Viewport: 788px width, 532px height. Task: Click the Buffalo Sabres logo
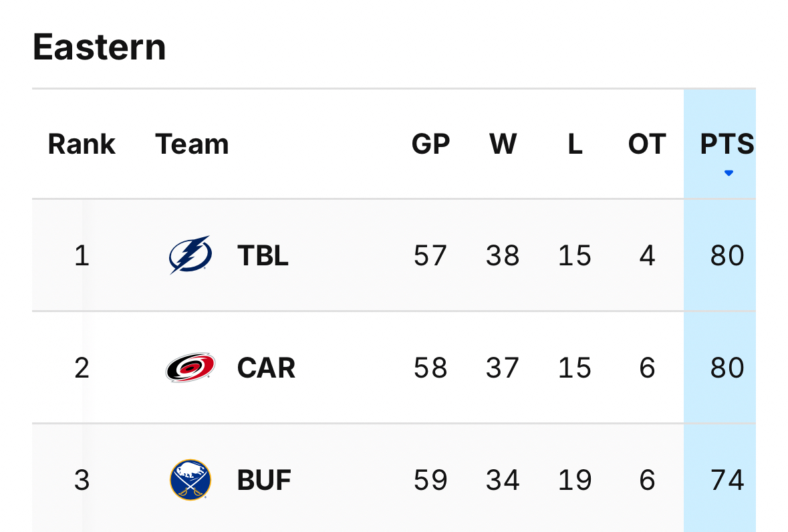pyautogui.click(x=190, y=480)
